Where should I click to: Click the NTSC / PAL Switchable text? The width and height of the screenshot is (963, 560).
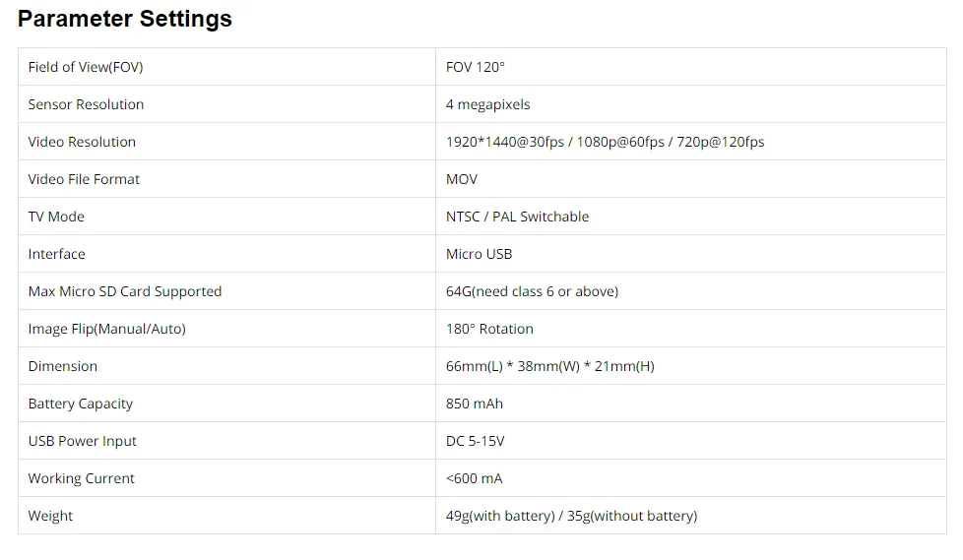(517, 217)
